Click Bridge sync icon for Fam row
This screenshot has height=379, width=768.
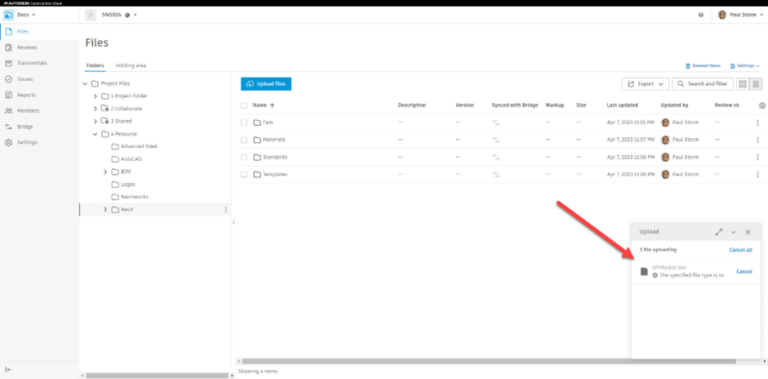(496, 122)
